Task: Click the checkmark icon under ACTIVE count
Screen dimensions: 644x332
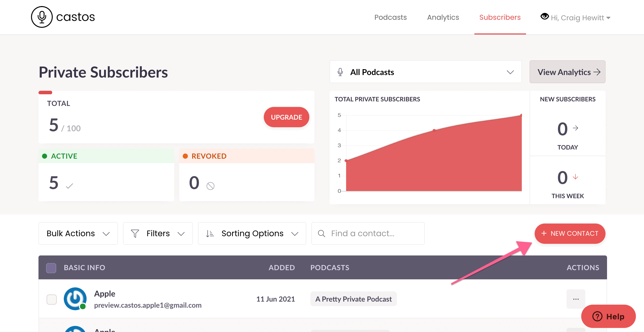Action: pyautogui.click(x=69, y=186)
